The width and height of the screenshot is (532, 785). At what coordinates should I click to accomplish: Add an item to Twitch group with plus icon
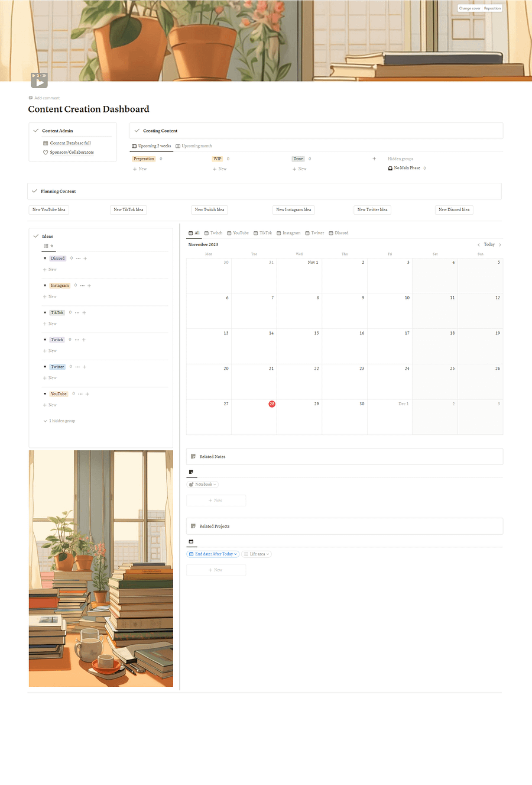[x=84, y=340]
